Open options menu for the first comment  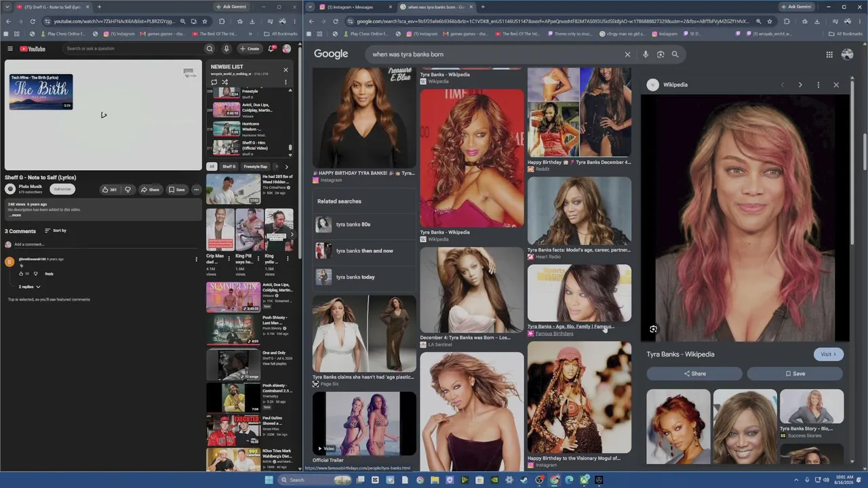pyautogui.click(x=197, y=260)
